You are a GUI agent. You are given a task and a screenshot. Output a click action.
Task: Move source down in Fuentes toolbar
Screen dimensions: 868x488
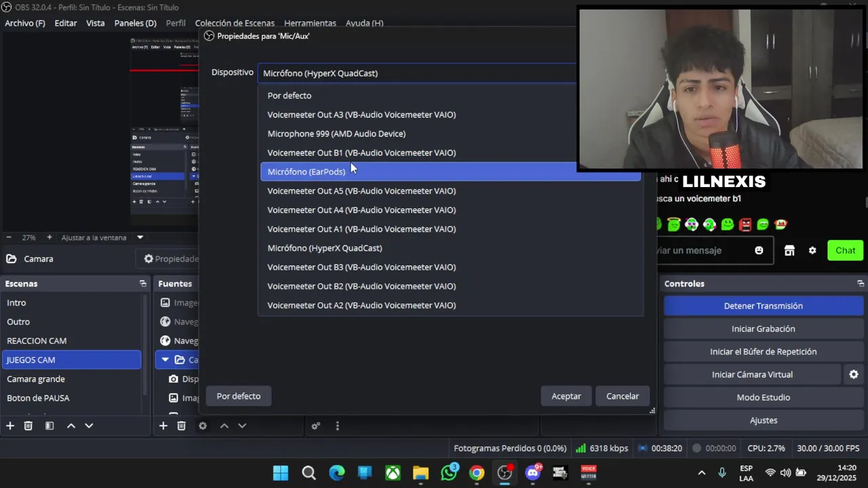[242, 426]
